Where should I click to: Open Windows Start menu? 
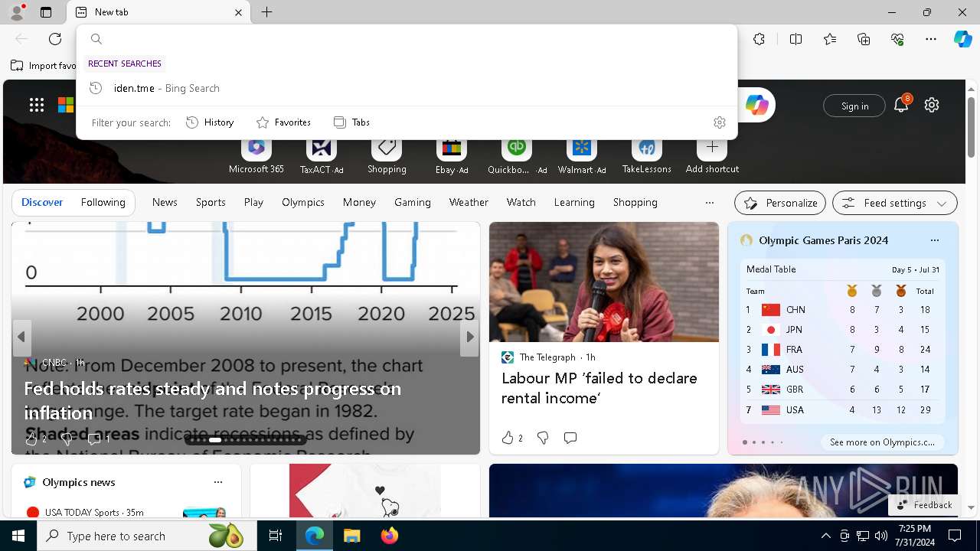pyautogui.click(x=18, y=536)
